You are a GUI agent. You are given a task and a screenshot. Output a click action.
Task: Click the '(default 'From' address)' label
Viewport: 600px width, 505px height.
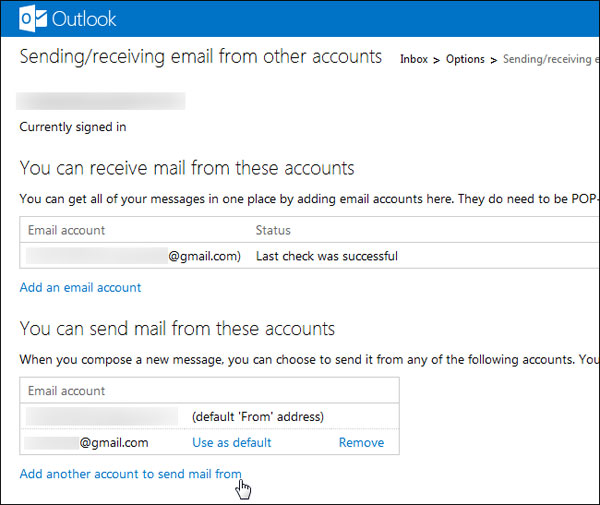pyautogui.click(x=258, y=416)
